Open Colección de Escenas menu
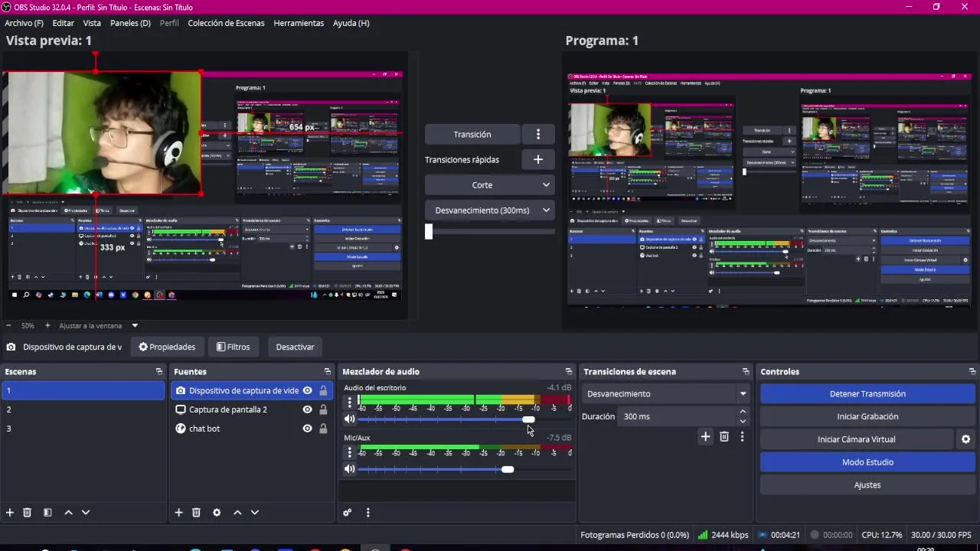Viewport: 980px width, 551px height. 226,23
